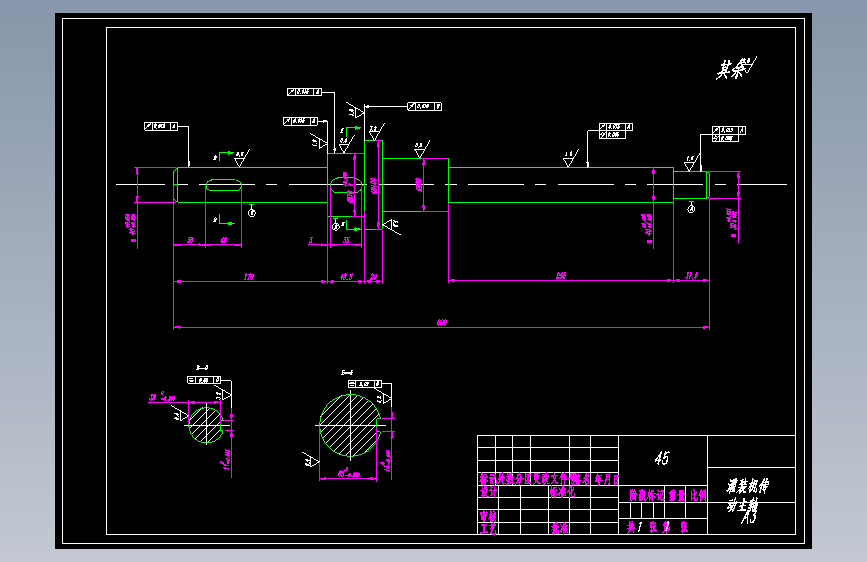867x562 pixels.
Task: Click the 37.5 dimension at right end
Action: click(691, 275)
